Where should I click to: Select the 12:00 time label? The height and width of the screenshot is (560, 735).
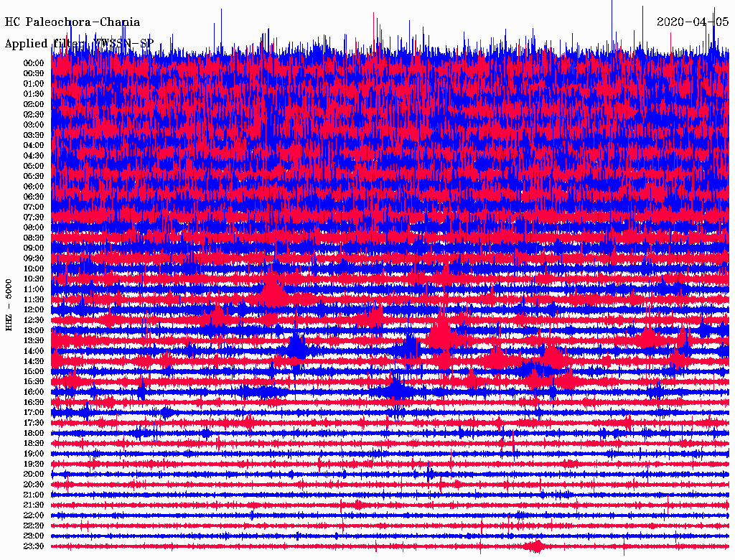point(34,309)
